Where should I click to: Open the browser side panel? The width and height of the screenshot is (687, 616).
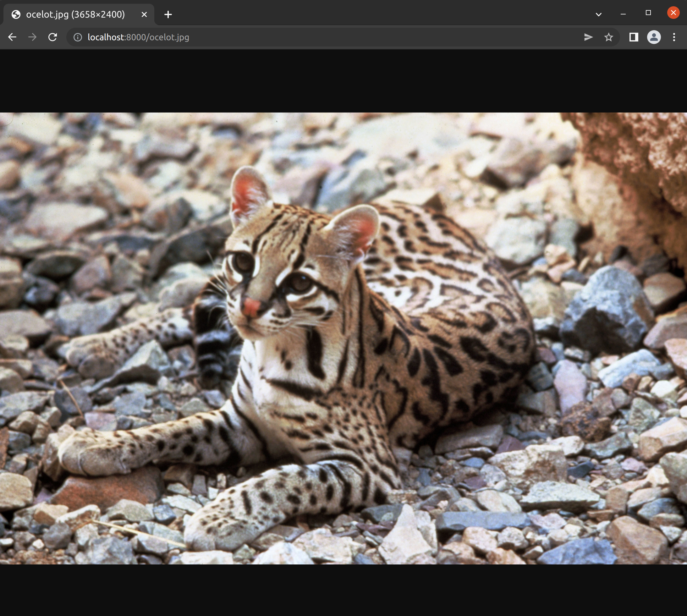634,37
